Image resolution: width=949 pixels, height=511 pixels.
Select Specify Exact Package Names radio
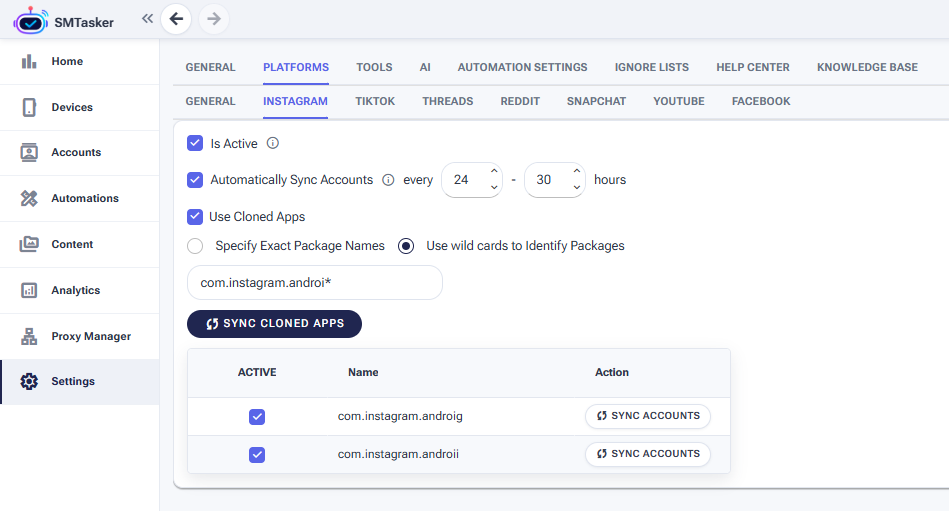[x=195, y=246]
